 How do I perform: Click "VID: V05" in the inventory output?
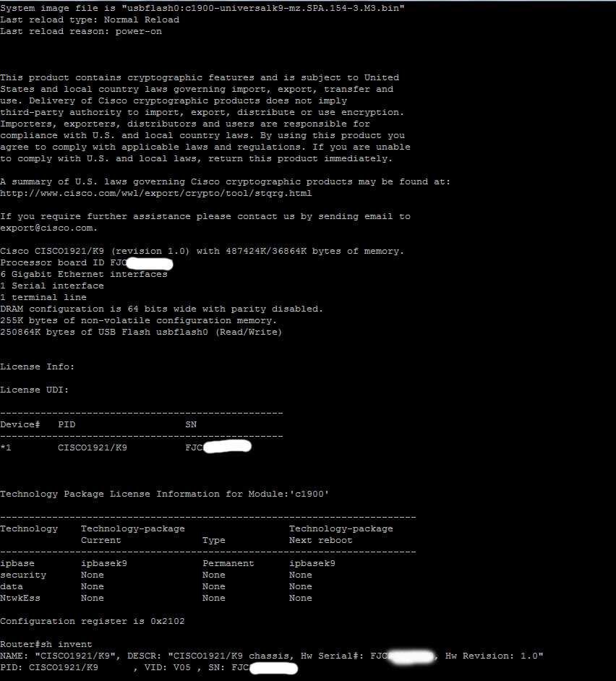[x=168, y=667]
